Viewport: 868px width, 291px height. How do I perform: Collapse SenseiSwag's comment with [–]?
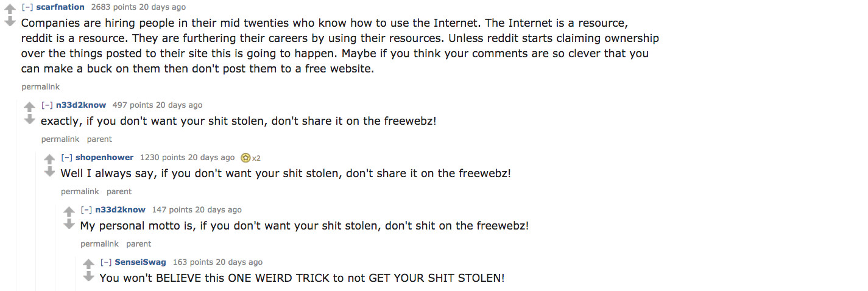[x=105, y=262]
